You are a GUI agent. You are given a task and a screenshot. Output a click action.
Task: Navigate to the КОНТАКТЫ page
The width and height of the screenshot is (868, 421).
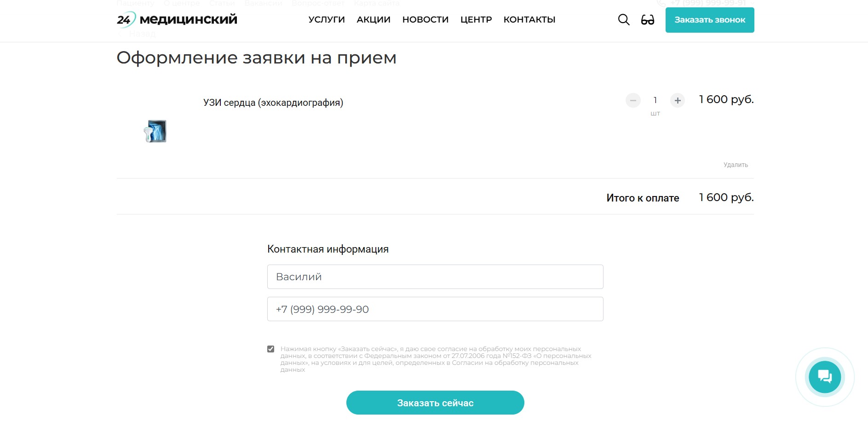[x=529, y=20]
